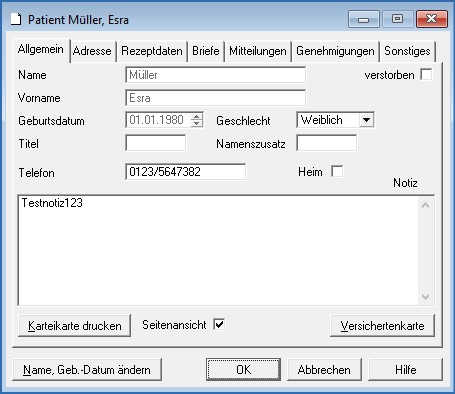Minimize the Patient window
455x394 pixels.
(x=364, y=19)
